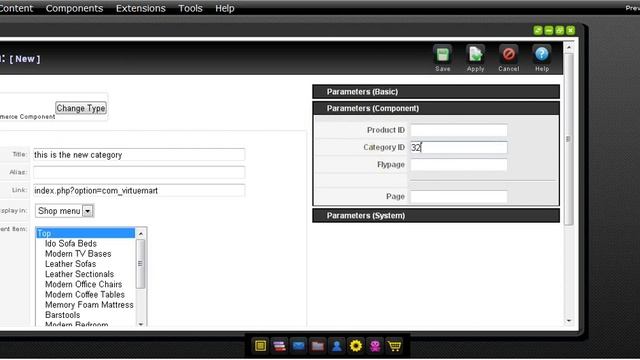Click the stacked menu bars dock icon

pos(280,346)
